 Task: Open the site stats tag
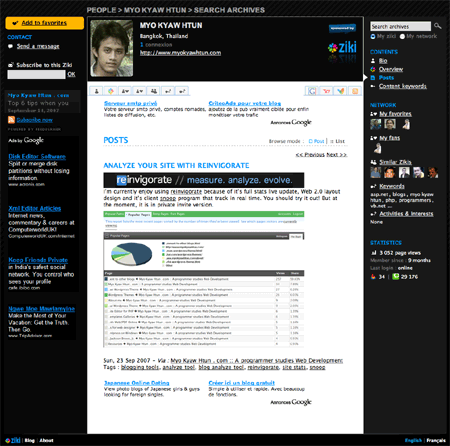(295, 367)
